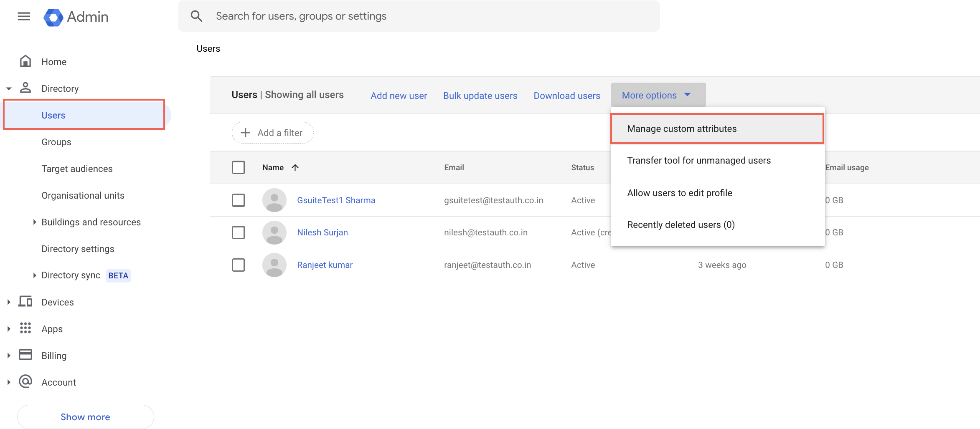
Task: Click the Billing card icon
Action: 25,355
